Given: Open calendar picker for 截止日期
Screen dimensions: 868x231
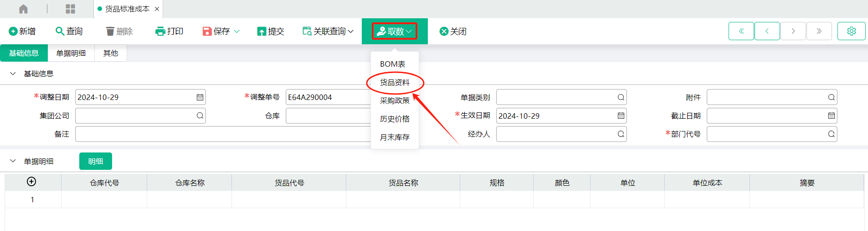Looking at the screenshot, I should 831,116.
